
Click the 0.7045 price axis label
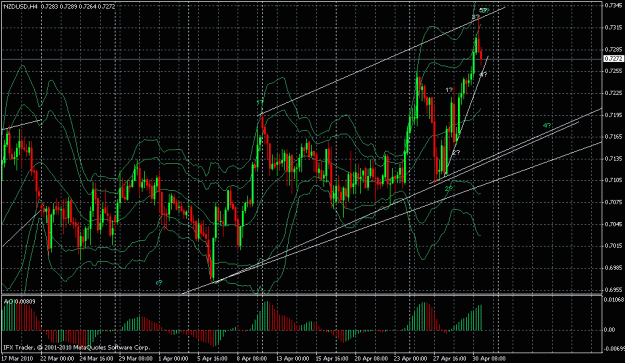[614, 224]
